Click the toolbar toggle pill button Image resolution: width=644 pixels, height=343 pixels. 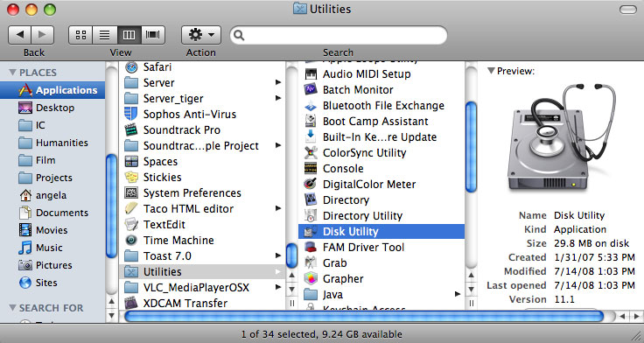pos(628,10)
